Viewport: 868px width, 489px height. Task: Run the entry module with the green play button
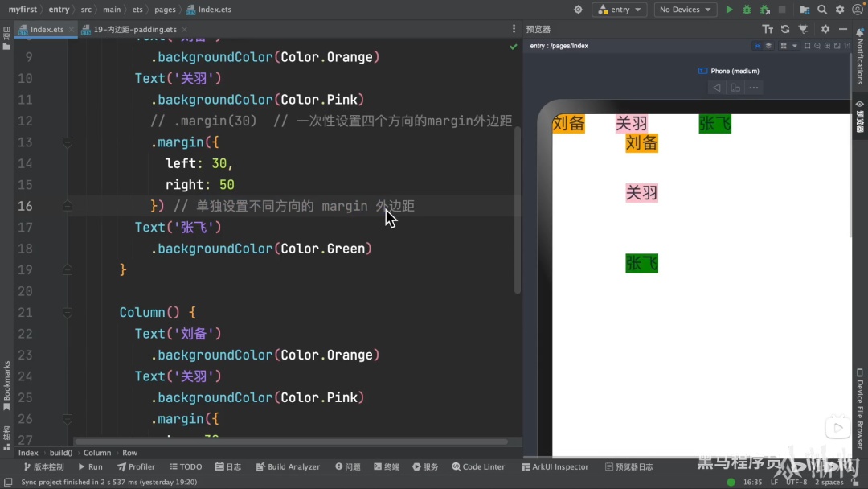(x=729, y=10)
